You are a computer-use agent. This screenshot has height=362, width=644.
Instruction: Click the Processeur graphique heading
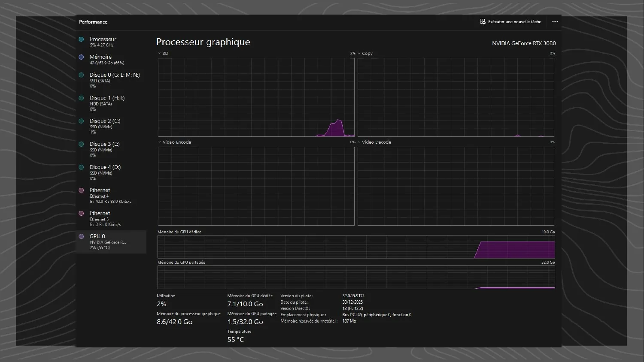203,42
